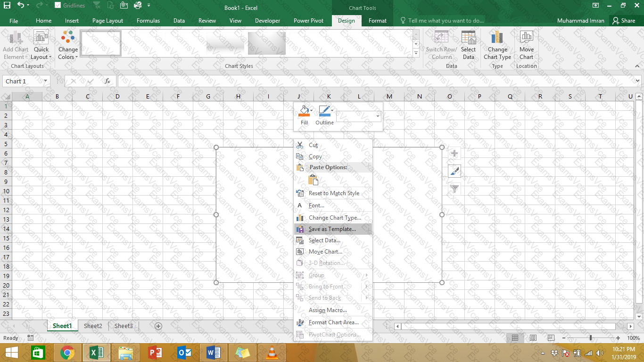Switch to Sheet3 tab
Image resolution: width=644 pixels, height=362 pixels.
coord(124,326)
